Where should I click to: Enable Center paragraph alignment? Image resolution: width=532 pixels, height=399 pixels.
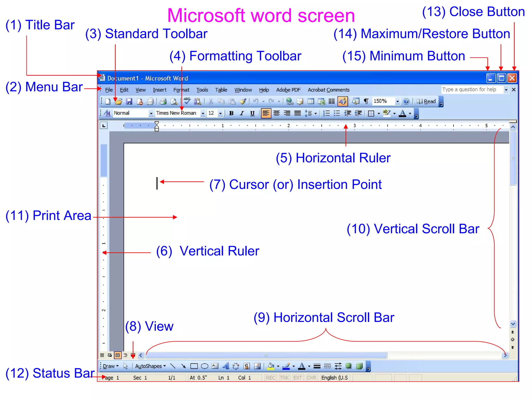[x=276, y=113]
